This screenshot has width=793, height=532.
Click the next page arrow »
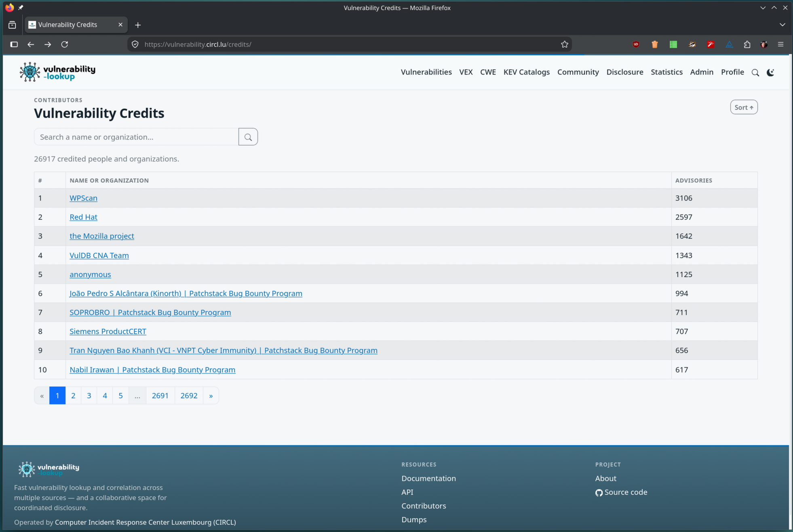[x=211, y=395]
